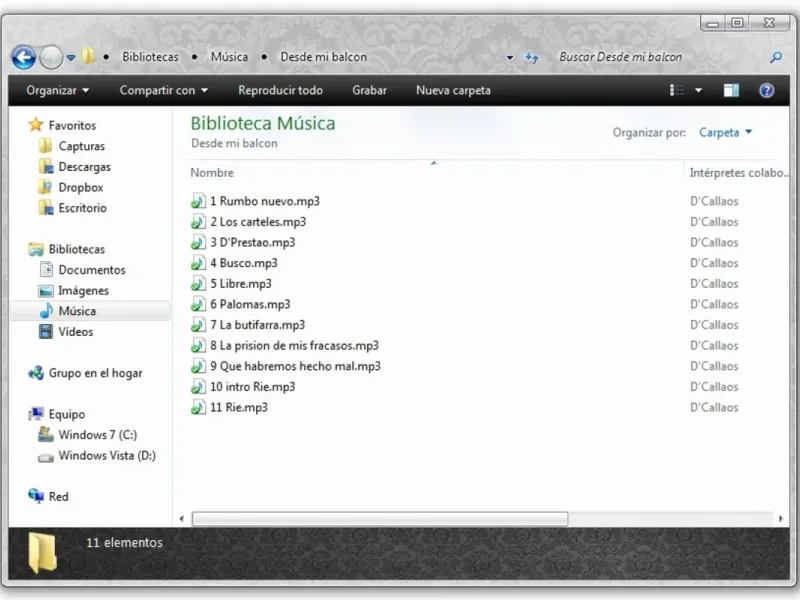Screen dimensions: 800x600
Task: Click Reproducir todo in the toolbar
Action: point(280,90)
